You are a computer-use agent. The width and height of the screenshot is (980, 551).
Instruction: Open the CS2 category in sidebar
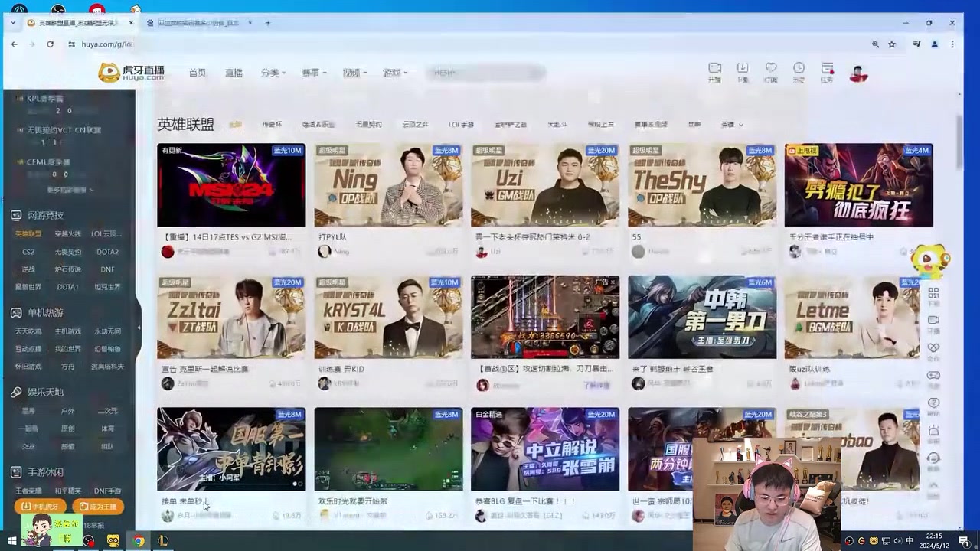pos(28,252)
